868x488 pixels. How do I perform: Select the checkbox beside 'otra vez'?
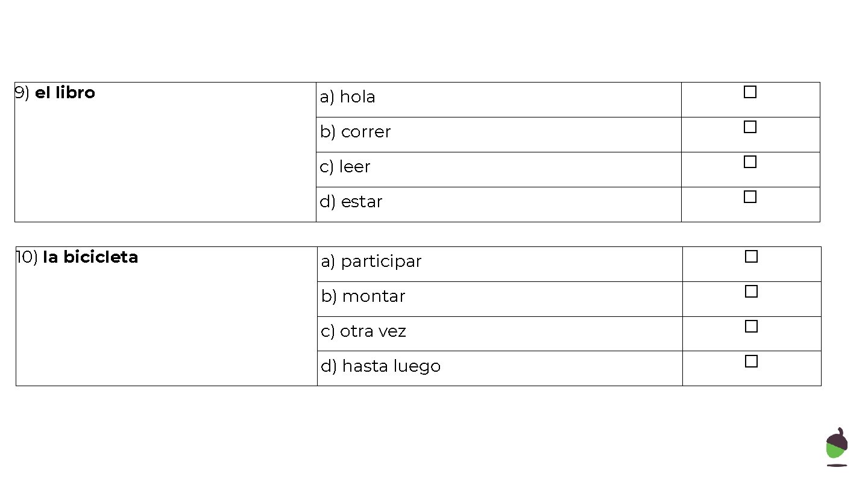[751, 327]
